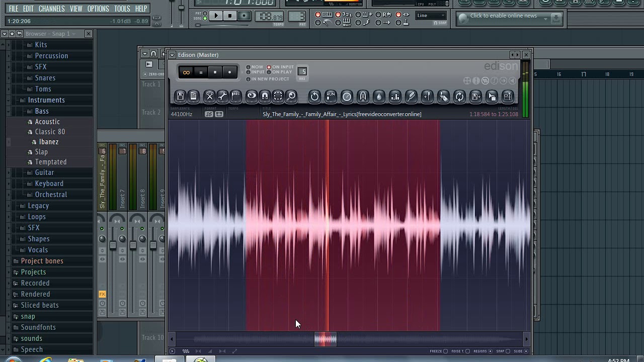This screenshot has height=362, width=644.
Task: Open Line snap dropdown in main toolbar
Action: point(431,16)
